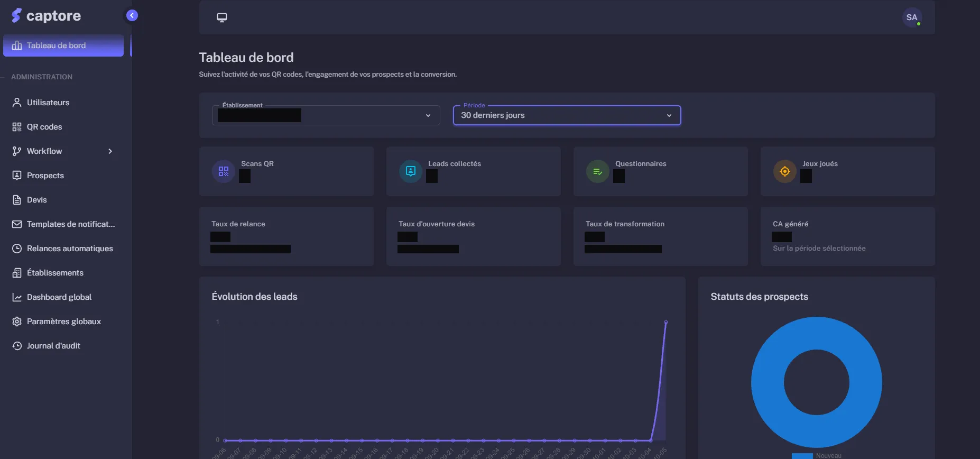Screen dimensions: 980x459
Task: Click Sur la période sélectionnée text
Action: [819, 248]
